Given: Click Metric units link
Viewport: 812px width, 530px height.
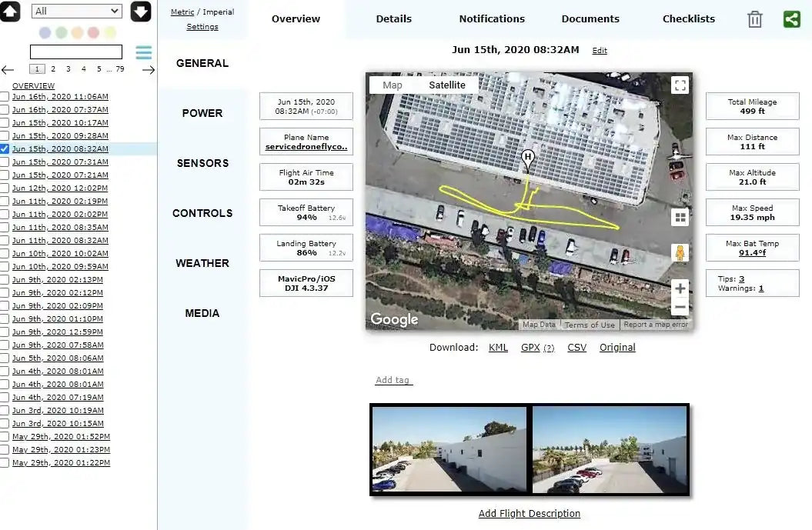Looking at the screenshot, I should pos(182,12).
